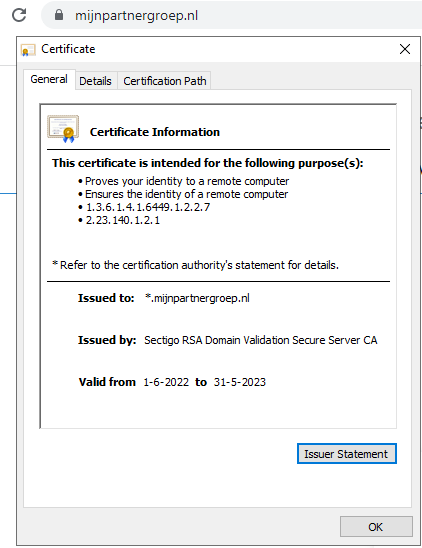The width and height of the screenshot is (422, 548).
Task: Open the Certification Path tab
Action: [x=165, y=81]
